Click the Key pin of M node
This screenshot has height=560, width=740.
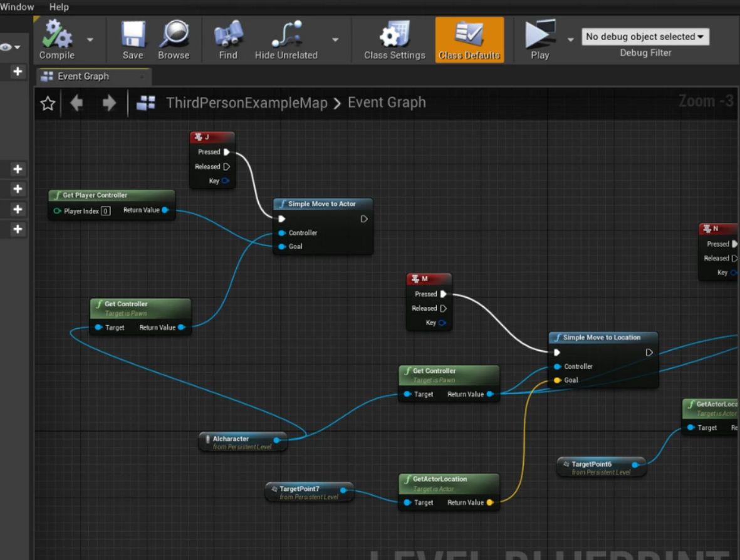click(x=442, y=323)
